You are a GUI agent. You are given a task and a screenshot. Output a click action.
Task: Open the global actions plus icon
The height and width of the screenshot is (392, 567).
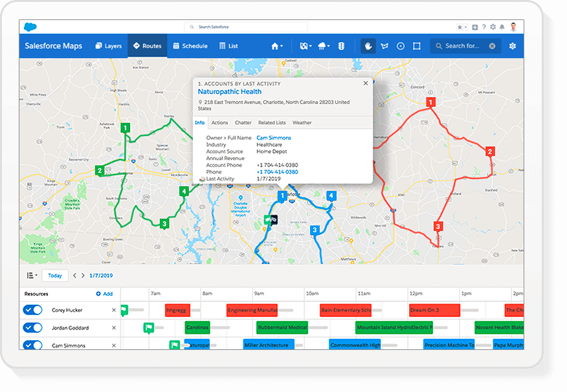(475, 27)
